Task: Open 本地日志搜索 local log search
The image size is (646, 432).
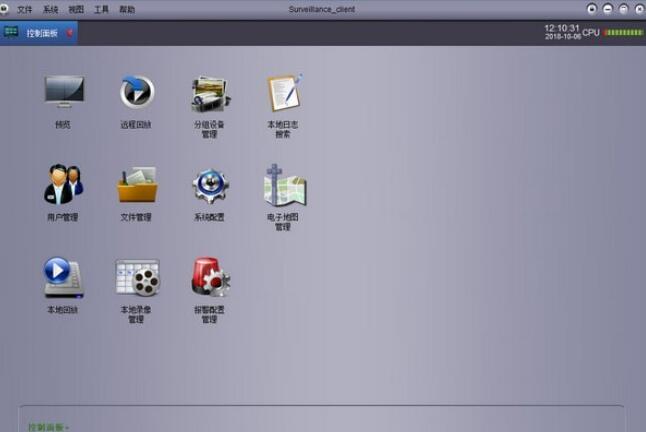Action: pyautogui.click(x=283, y=93)
